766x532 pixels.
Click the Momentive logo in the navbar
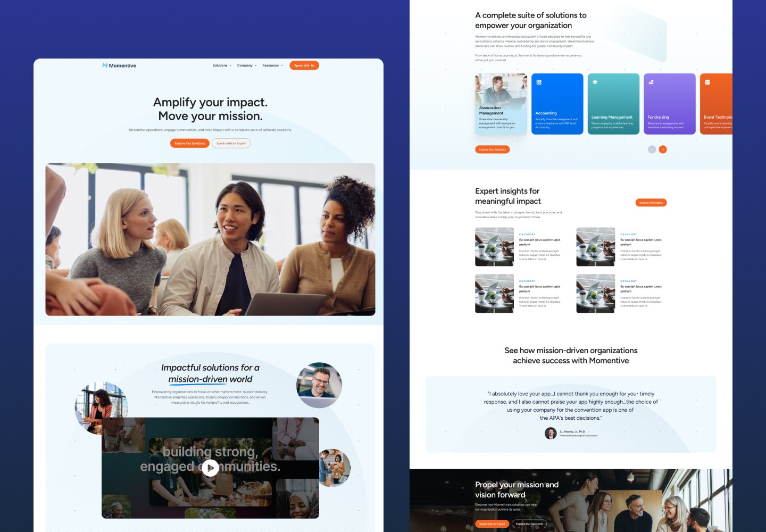click(x=118, y=65)
